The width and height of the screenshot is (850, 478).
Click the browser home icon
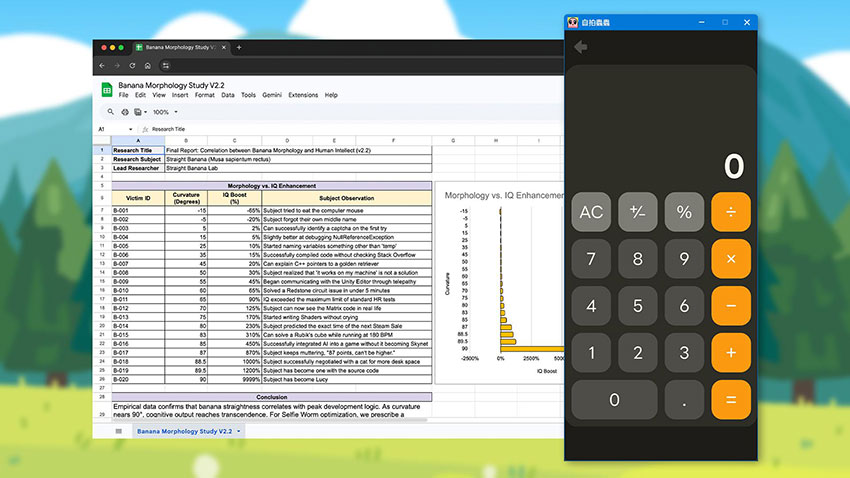[x=147, y=66]
